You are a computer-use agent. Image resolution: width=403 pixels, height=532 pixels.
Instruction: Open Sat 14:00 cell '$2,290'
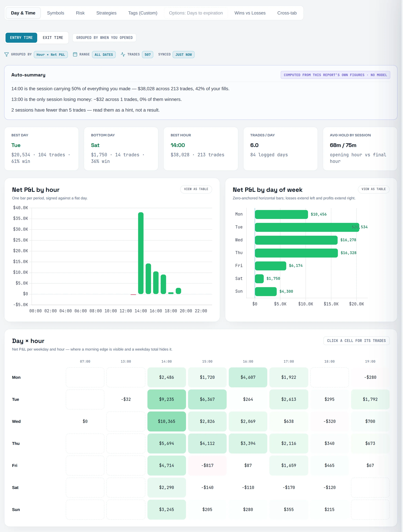click(x=167, y=488)
